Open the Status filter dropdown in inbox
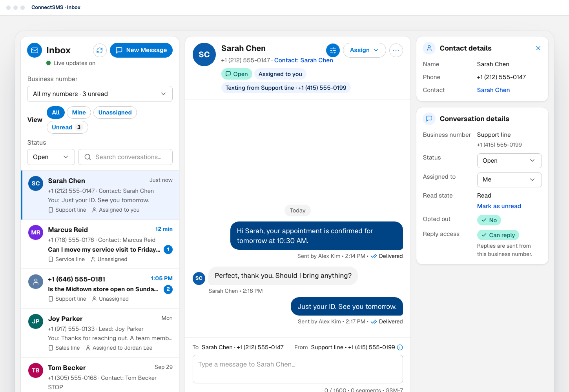 pos(51,157)
